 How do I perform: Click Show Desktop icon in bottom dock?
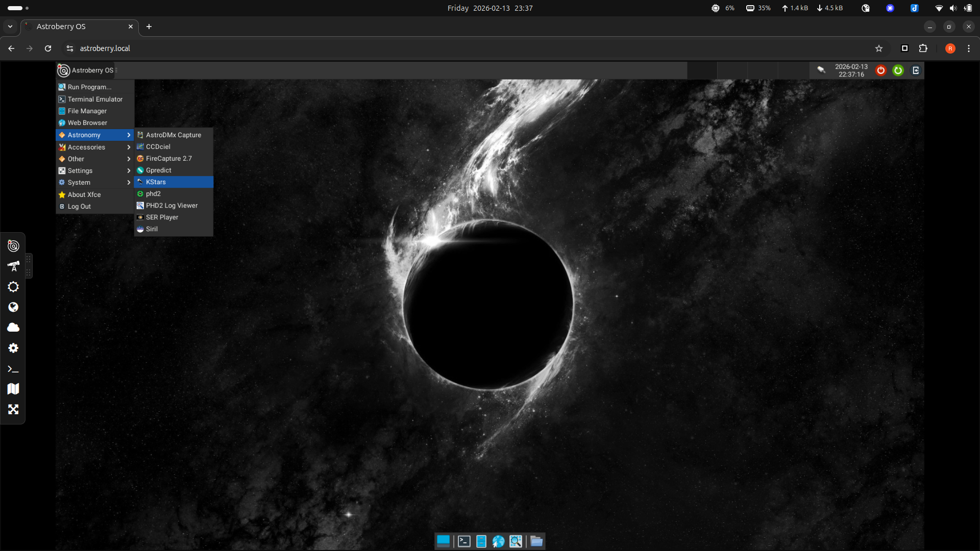pyautogui.click(x=443, y=541)
